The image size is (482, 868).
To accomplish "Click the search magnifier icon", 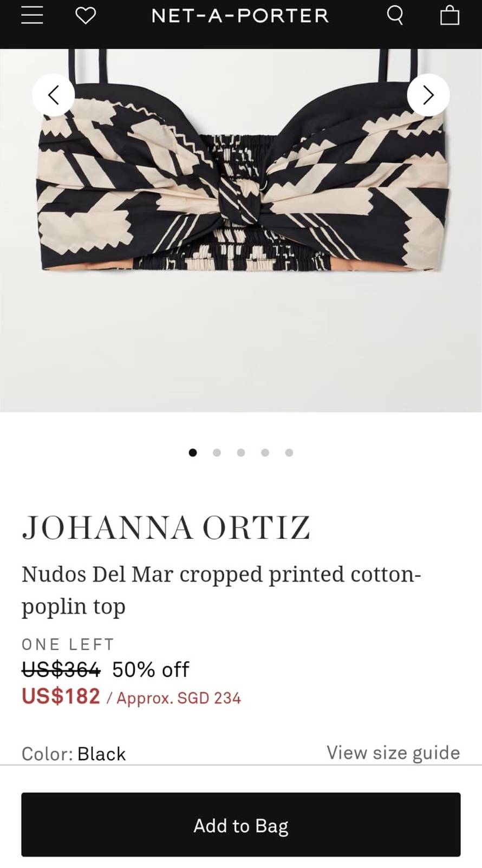I will (395, 16).
